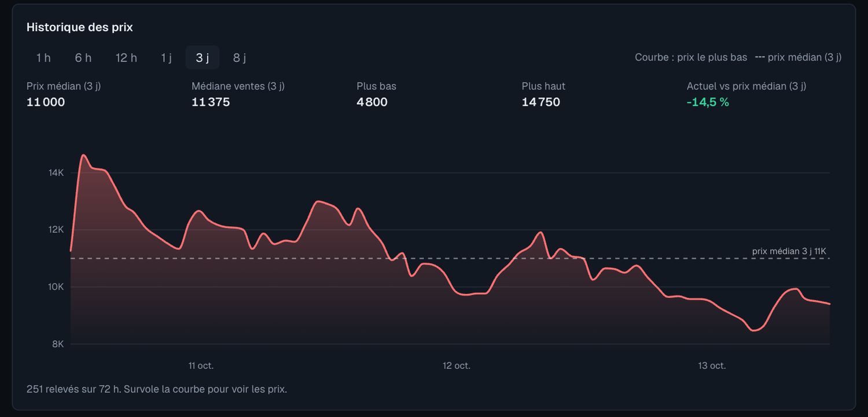Click the active 3 j range tab
The image size is (868, 417).
(x=203, y=58)
